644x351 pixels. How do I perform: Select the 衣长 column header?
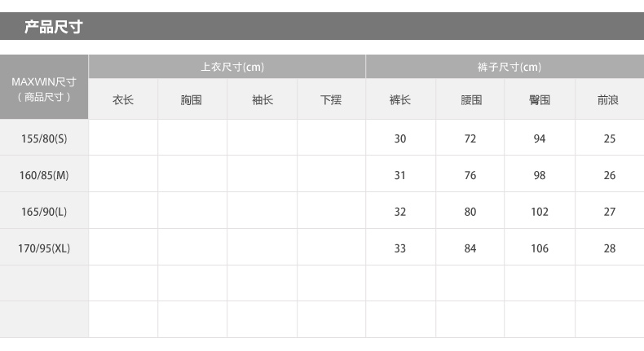coord(123,99)
